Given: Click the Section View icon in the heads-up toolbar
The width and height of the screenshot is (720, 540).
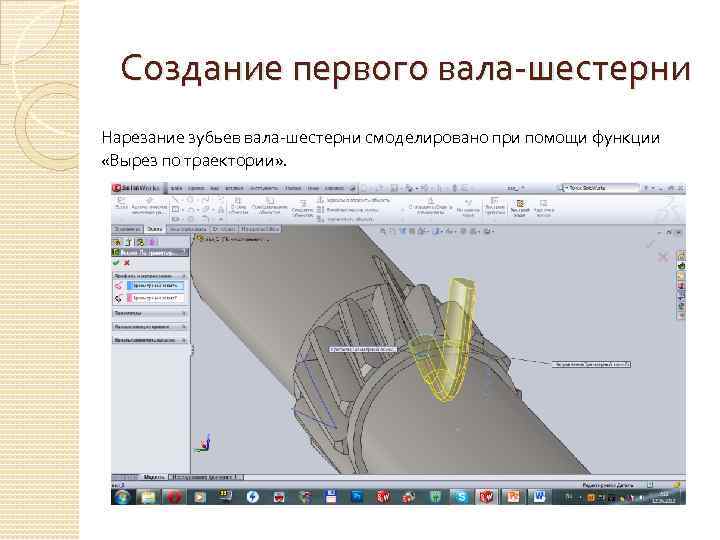Looking at the screenshot, I should pyautogui.click(x=413, y=231).
